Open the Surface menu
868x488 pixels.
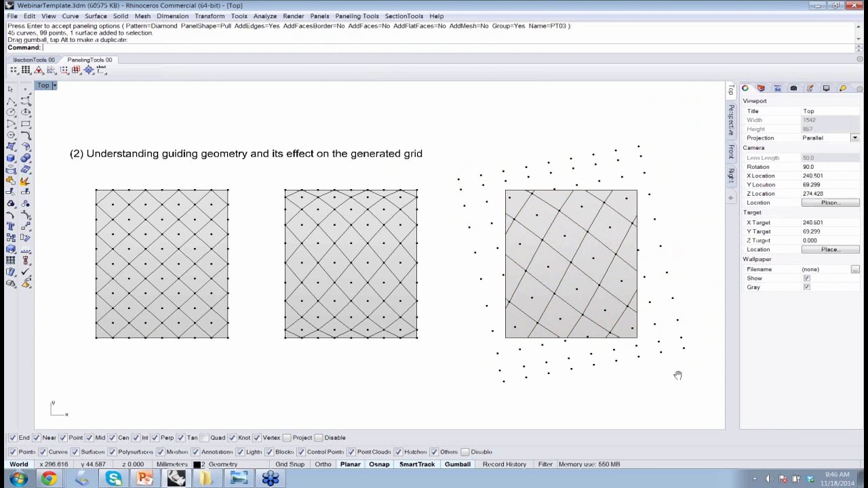[96, 16]
